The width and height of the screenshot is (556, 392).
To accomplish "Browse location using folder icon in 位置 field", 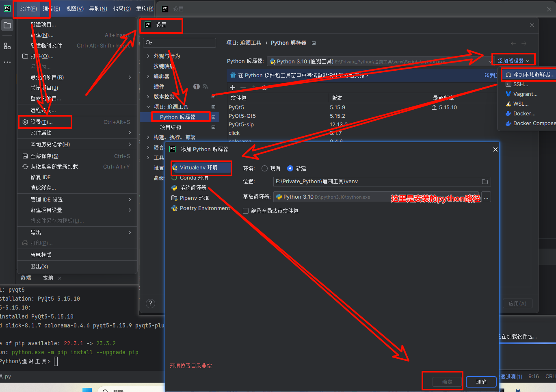I will [x=485, y=182].
